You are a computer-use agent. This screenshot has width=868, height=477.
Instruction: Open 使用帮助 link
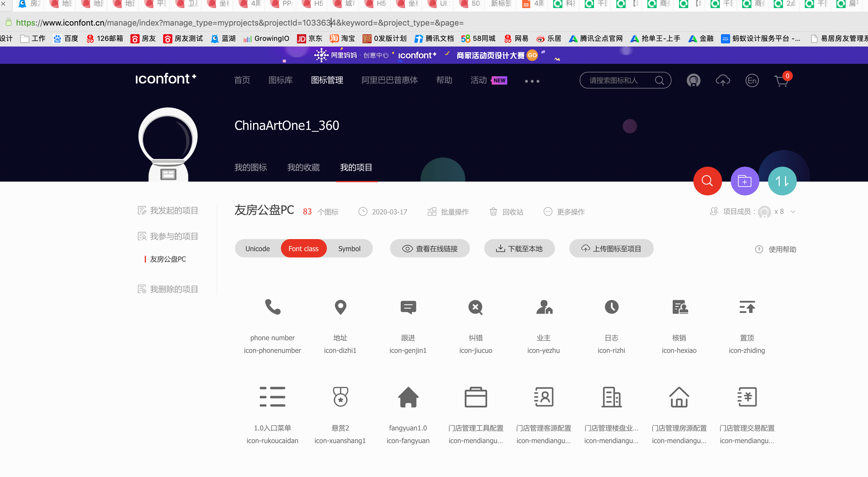click(x=776, y=249)
